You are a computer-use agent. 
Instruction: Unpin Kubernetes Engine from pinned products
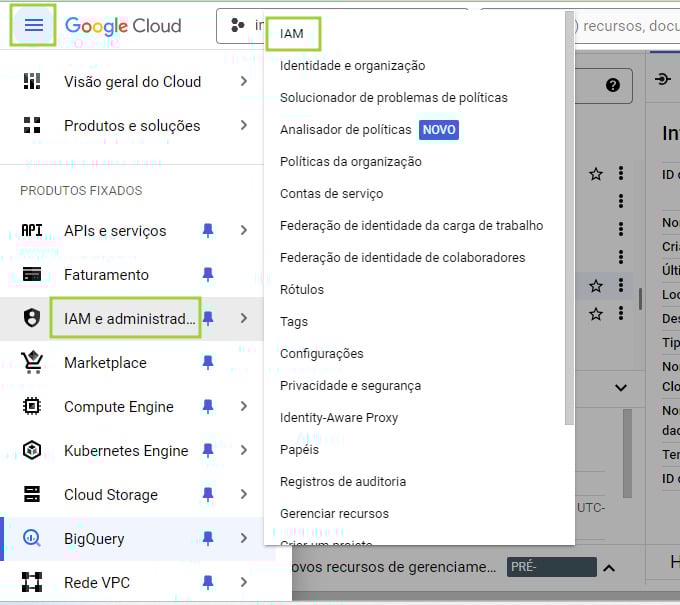pos(208,450)
